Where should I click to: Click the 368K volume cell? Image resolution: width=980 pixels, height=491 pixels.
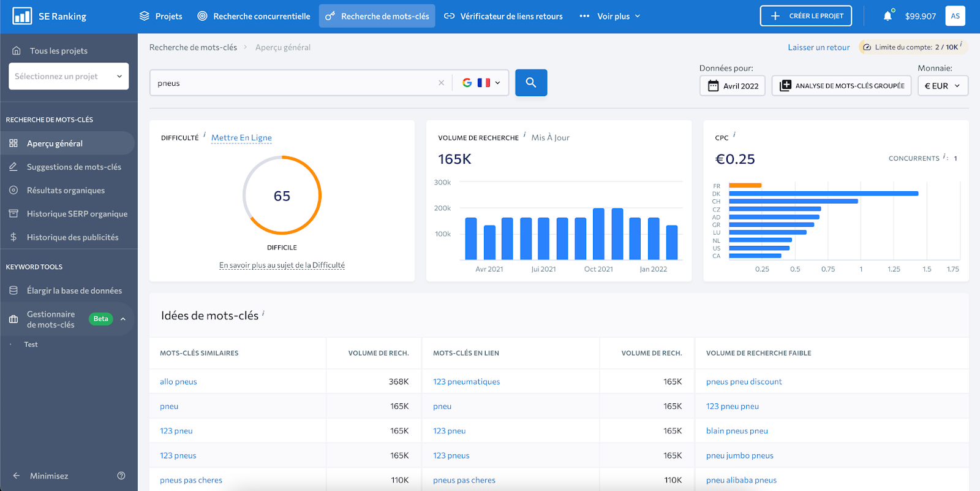tap(399, 381)
